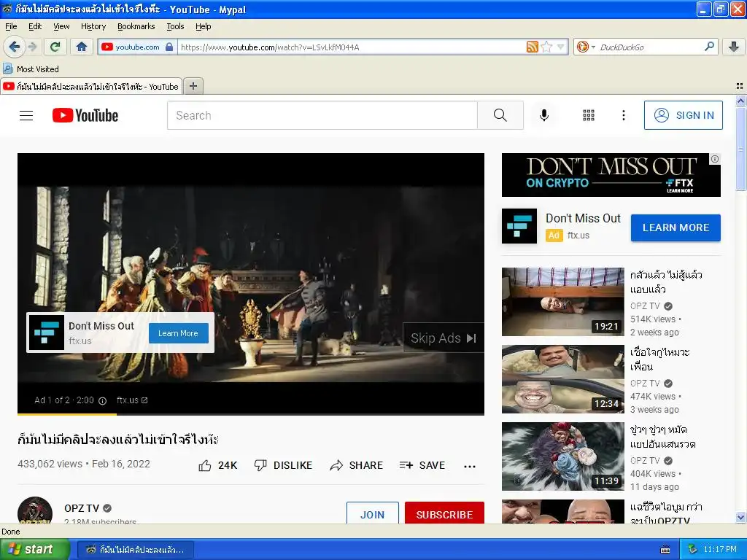Click the yellow ad progress bar
The width and height of the screenshot is (747, 560).
point(67,414)
